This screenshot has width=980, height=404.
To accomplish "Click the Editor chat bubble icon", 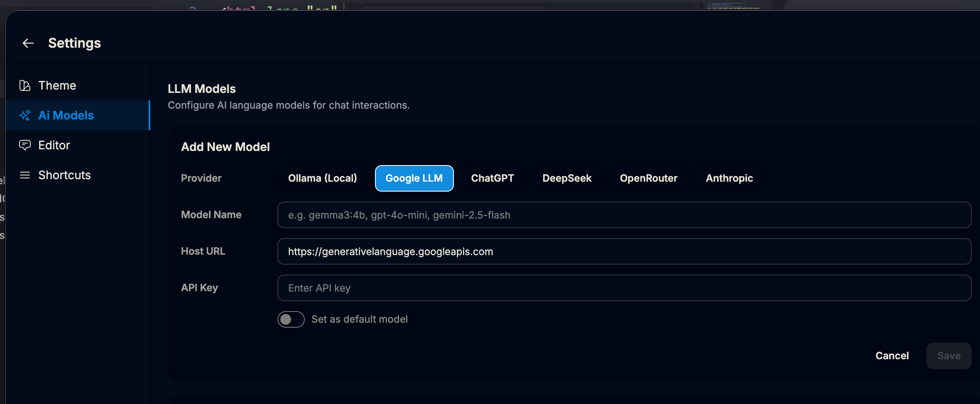I will click(25, 145).
